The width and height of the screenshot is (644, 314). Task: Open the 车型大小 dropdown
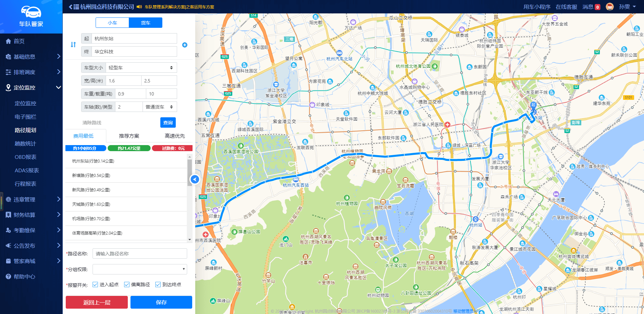[x=141, y=68]
